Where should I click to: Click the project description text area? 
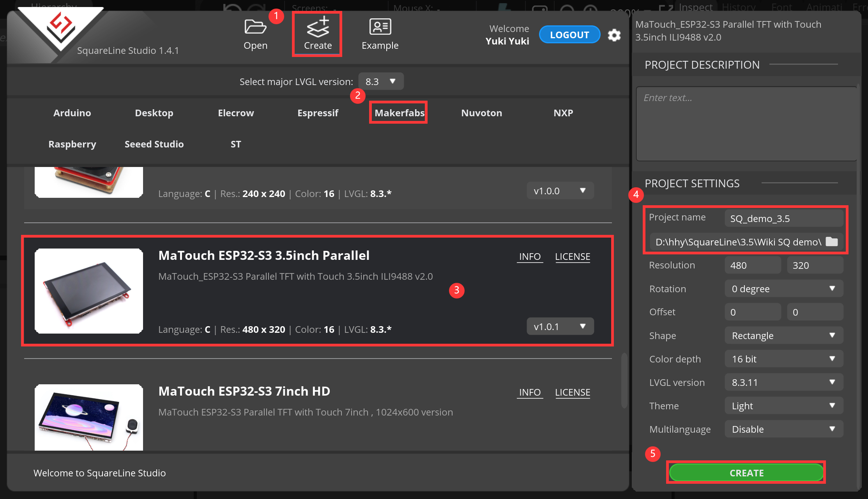[746, 124]
